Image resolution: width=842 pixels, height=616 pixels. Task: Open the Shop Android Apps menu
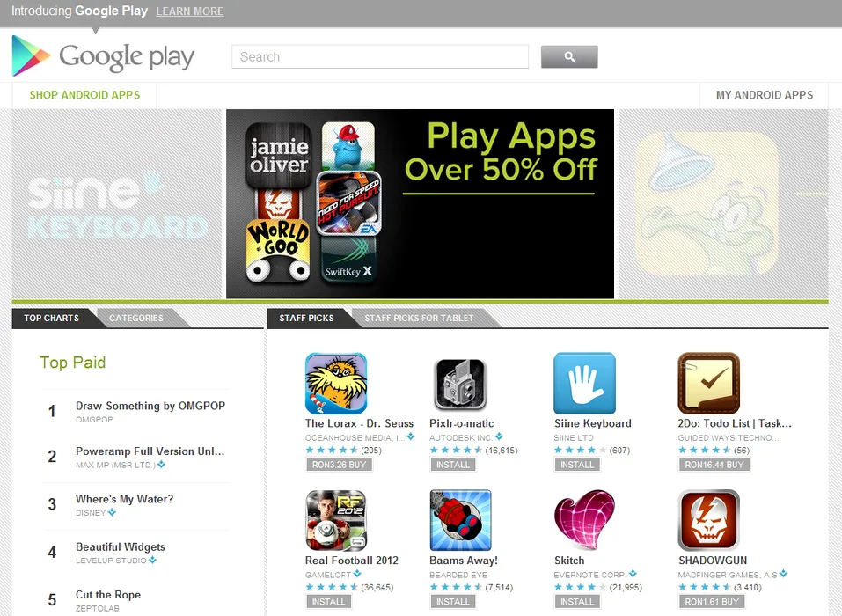(x=84, y=95)
